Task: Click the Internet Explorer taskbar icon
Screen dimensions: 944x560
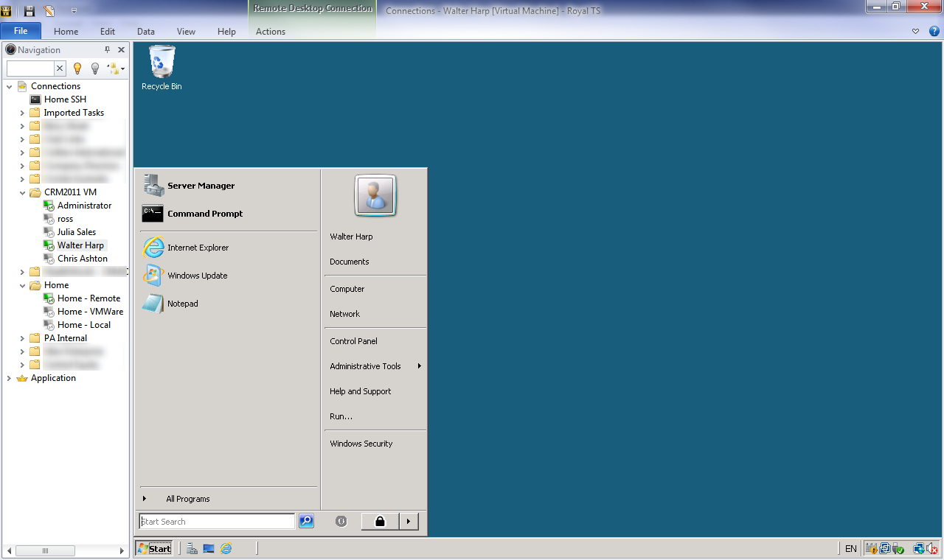Action: (x=226, y=548)
